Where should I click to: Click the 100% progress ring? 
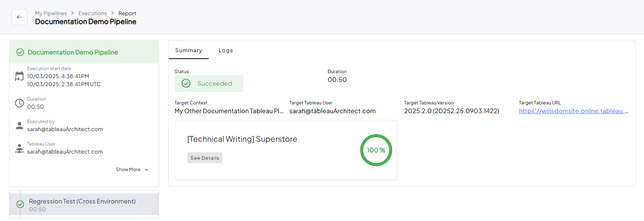click(x=376, y=150)
